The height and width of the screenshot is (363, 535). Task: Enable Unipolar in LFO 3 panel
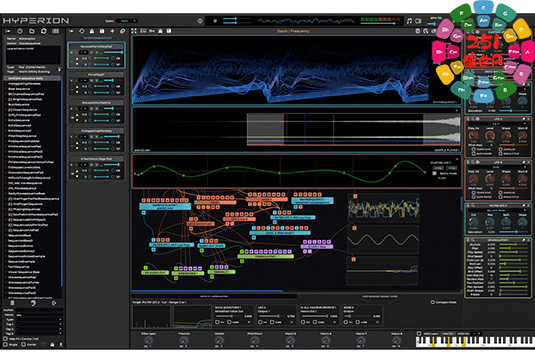click(x=501, y=149)
